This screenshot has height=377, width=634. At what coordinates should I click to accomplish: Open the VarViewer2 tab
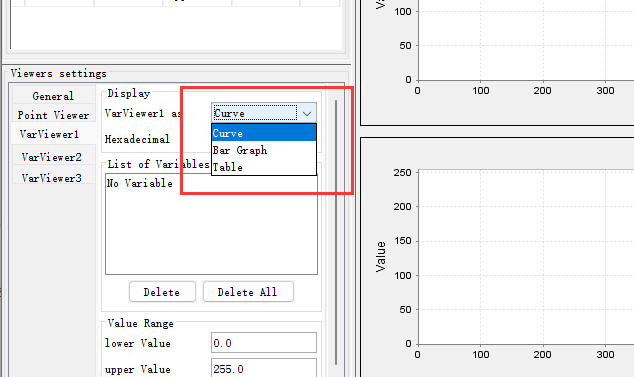[x=53, y=157]
